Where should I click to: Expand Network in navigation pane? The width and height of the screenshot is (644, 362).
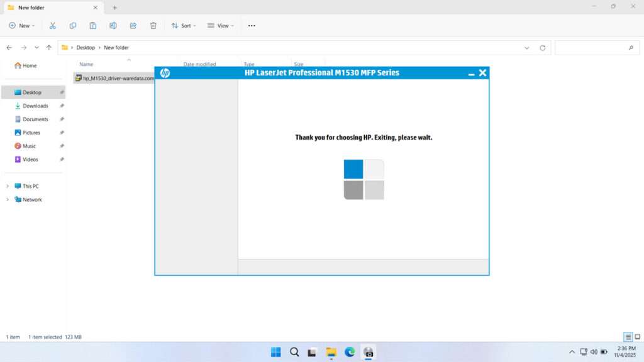coord(7,199)
